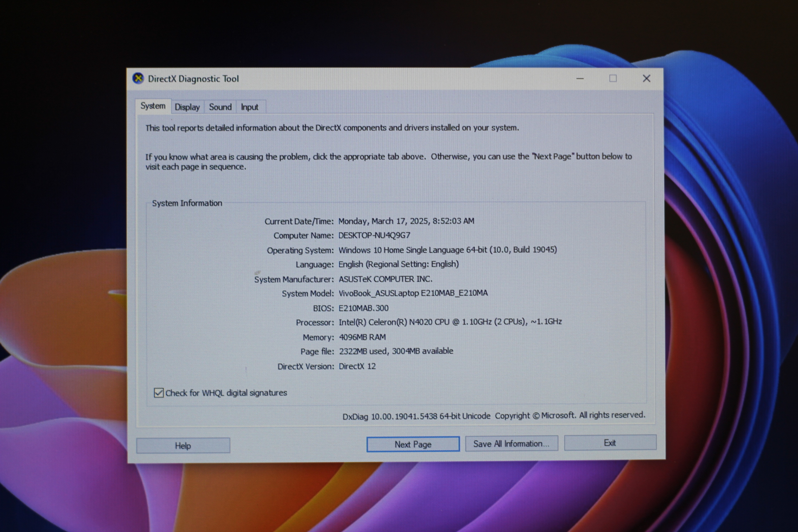Click the Memory value 4096MB RAM
This screenshot has width=798, height=532.
point(362,337)
